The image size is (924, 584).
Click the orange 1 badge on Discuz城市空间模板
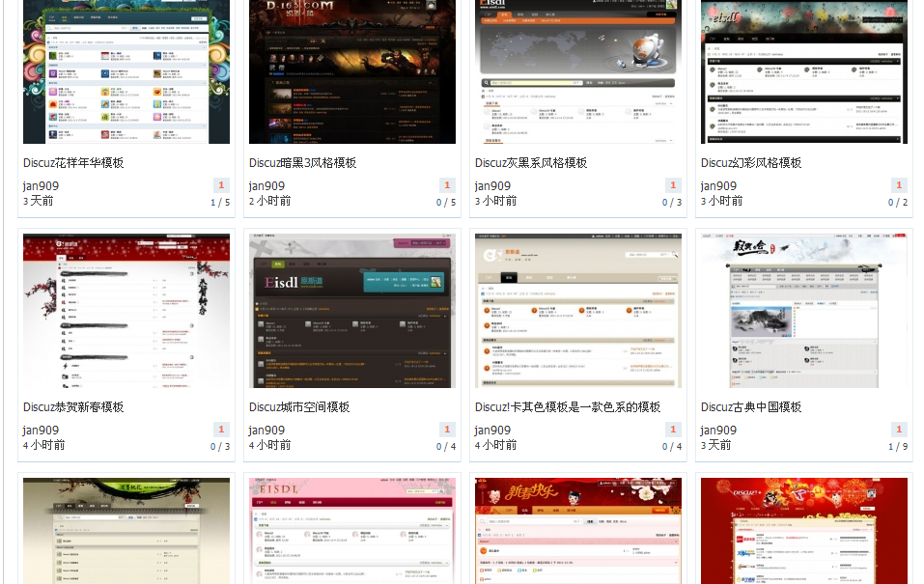click(447, 430)
